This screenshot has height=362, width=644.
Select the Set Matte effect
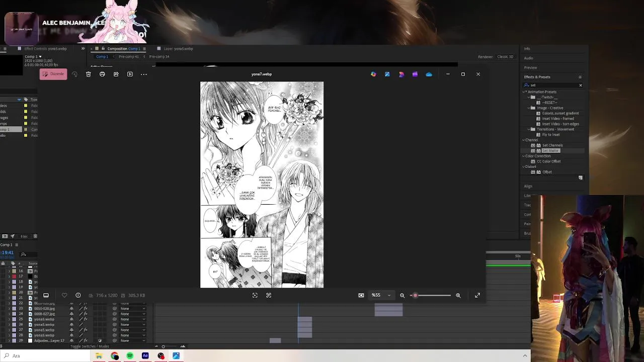point(550,151)
